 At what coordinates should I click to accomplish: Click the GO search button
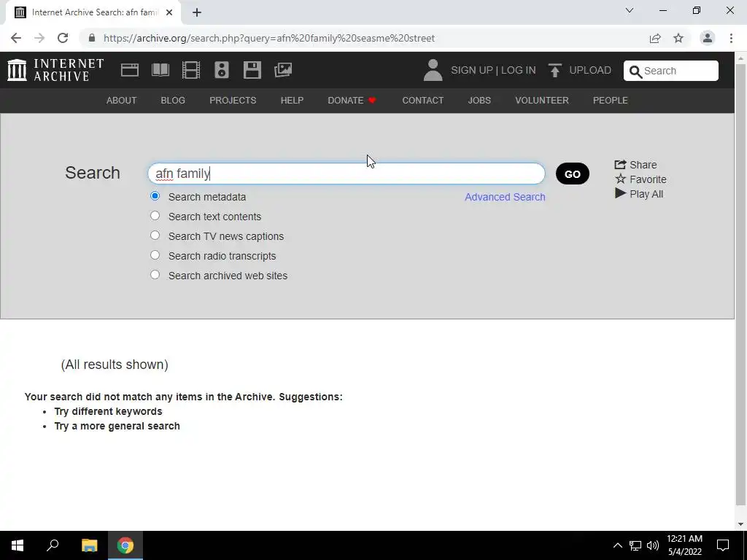[x=573, y=174]
